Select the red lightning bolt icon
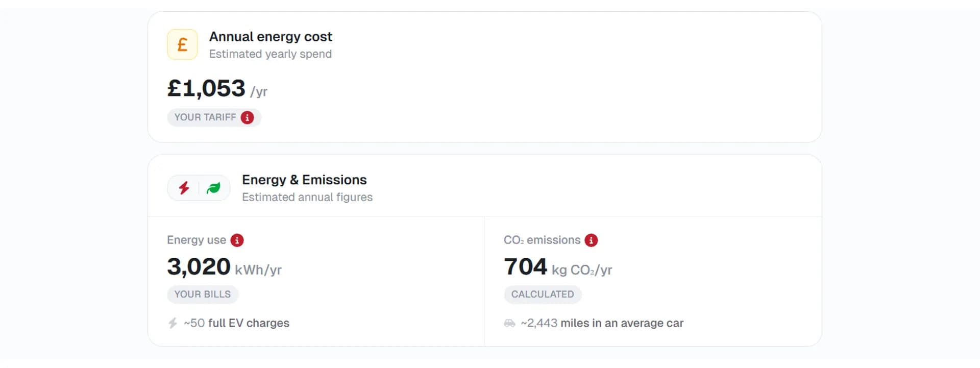 (185, 188)
